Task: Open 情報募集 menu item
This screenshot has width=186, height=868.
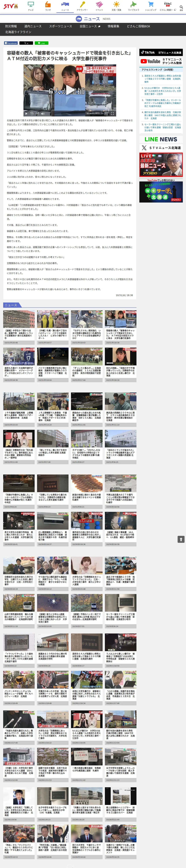Action: pyautogui.click(x=113, y=26)
